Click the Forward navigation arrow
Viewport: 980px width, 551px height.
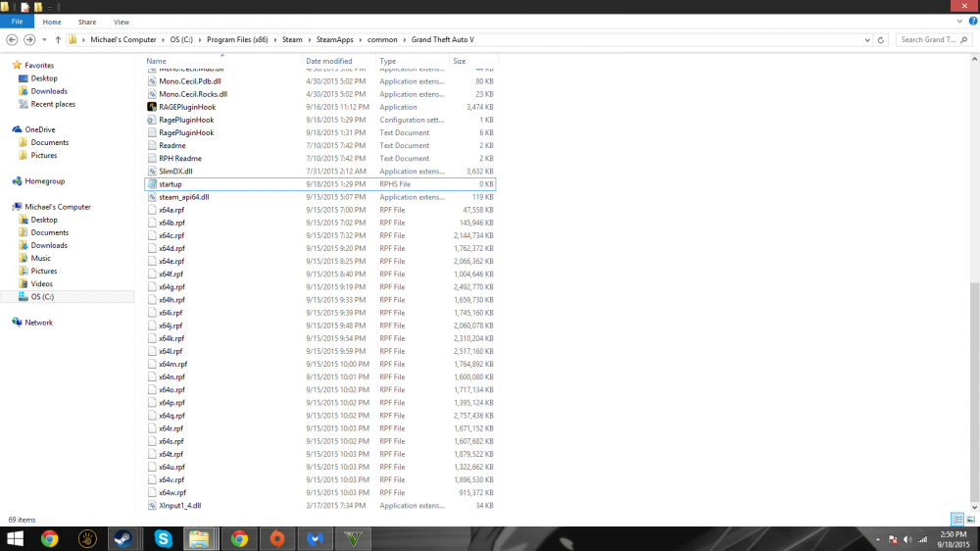[29, 39]
